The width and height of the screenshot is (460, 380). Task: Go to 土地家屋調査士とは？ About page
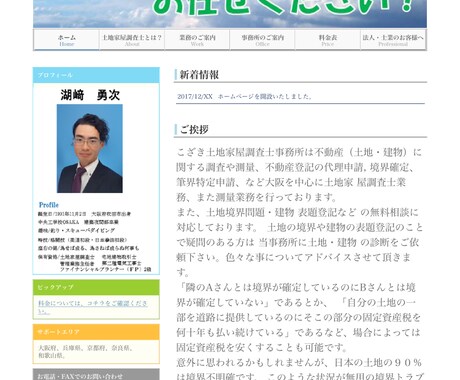coord(132,40)
